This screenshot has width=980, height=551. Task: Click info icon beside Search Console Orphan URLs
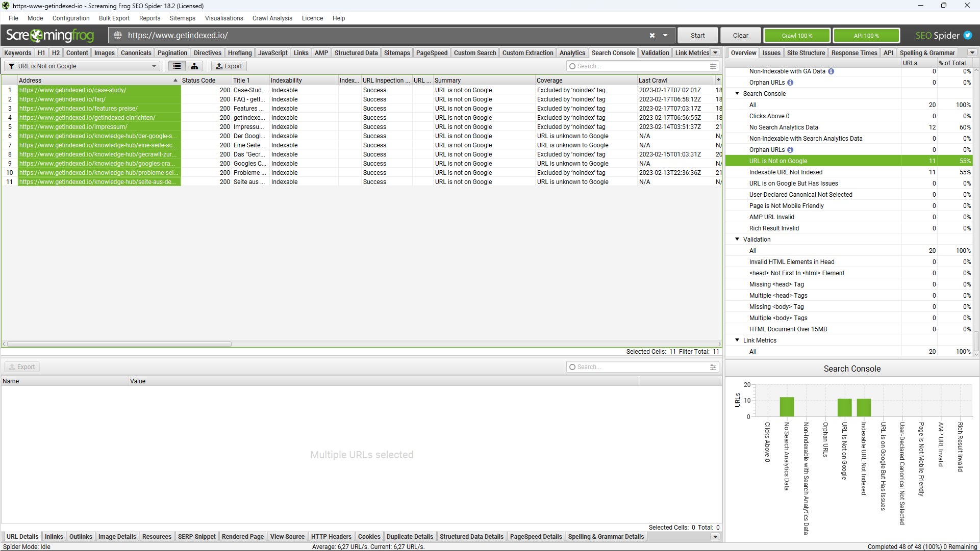[790, 150]
